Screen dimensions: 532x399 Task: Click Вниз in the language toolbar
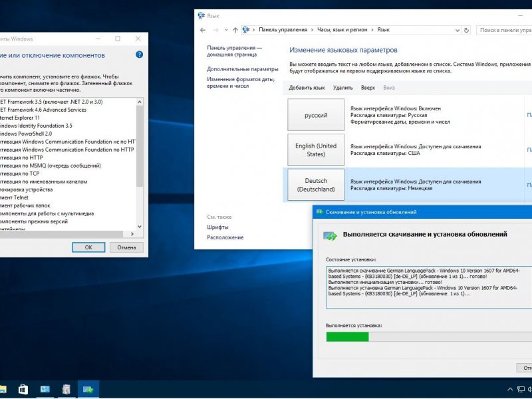[389, 88]
